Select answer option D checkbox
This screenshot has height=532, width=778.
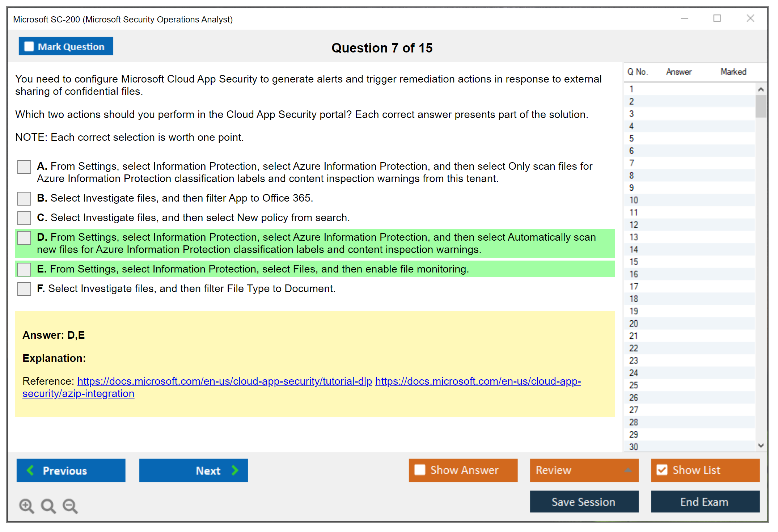pos(24,238)
